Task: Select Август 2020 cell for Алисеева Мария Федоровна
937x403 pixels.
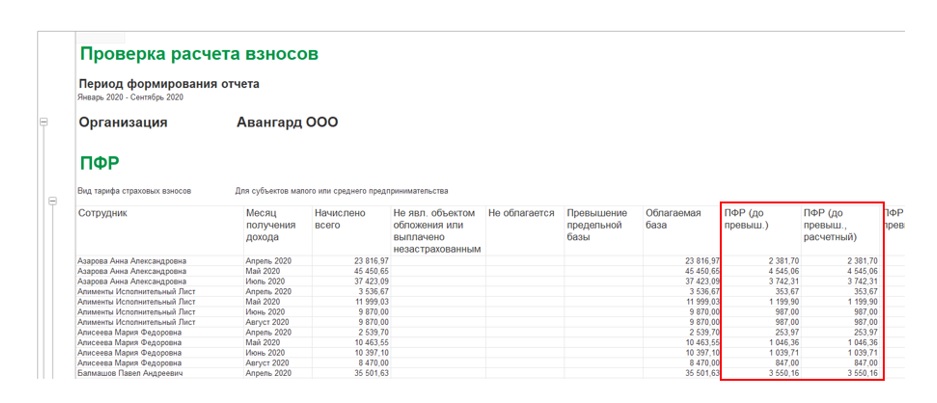Action: 267,363
